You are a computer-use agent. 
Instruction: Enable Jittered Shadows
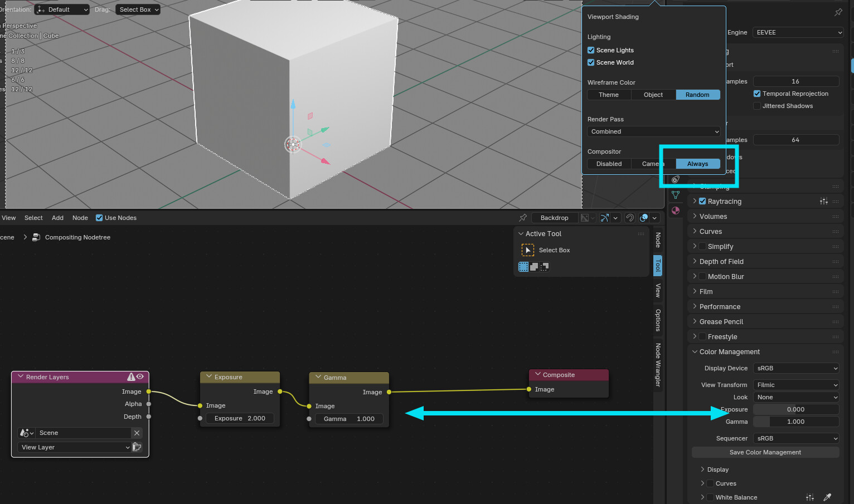point(757,106)
